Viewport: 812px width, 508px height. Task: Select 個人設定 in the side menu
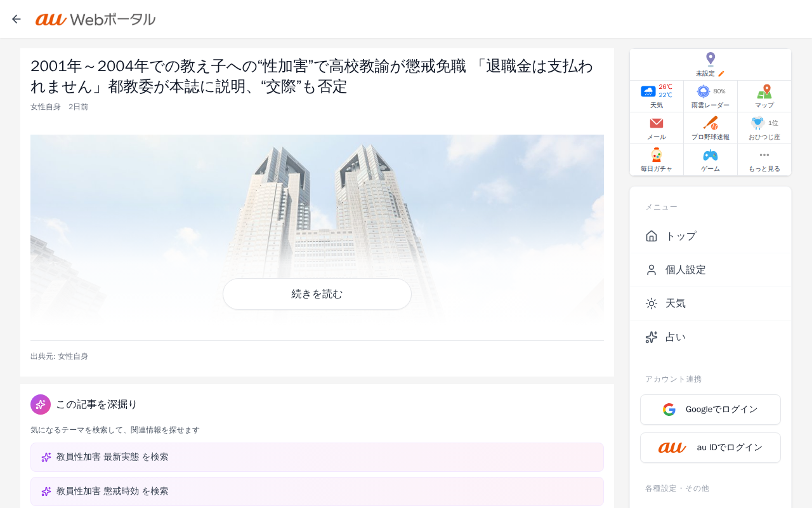point(710,270)
